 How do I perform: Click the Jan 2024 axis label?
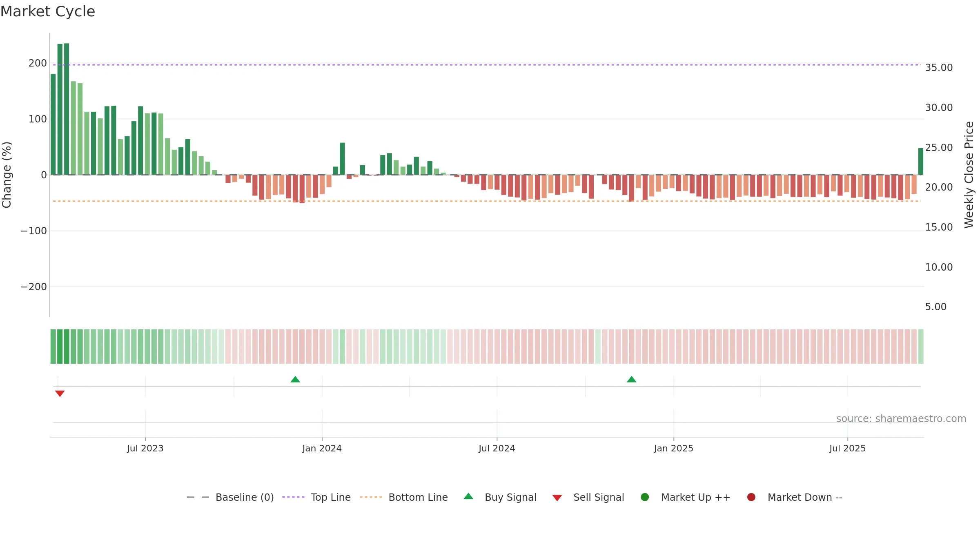[x=322, y=449]
